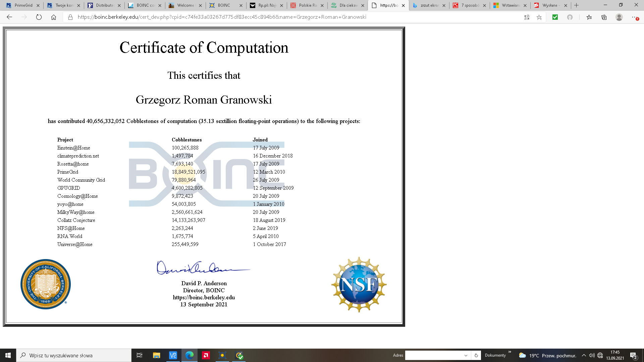Show hidden system tray icons
This screenshot has width=644, height=362.
coord(584,355)
